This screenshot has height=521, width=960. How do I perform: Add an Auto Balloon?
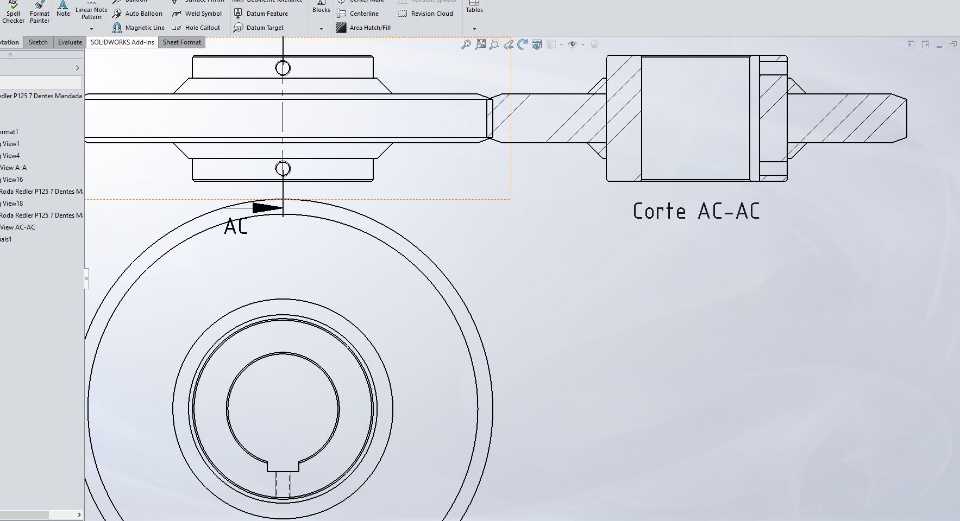137,13
